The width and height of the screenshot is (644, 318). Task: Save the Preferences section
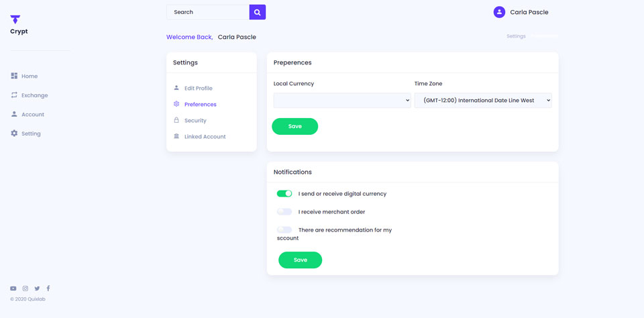point(294,126)
